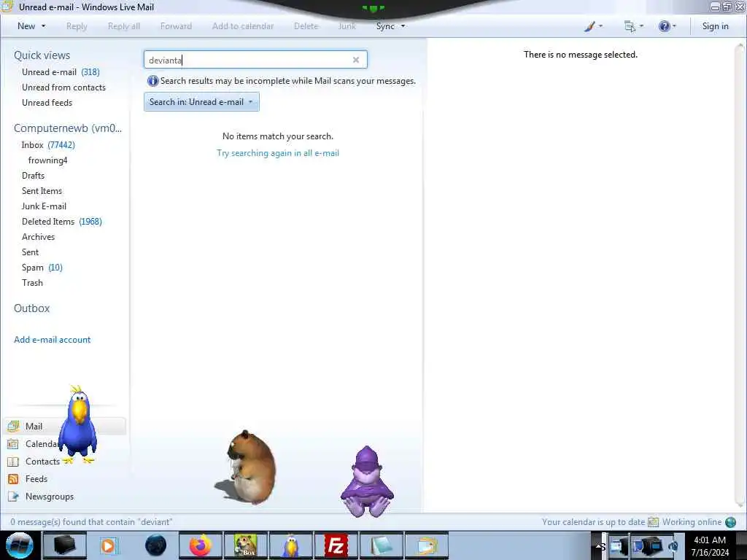
Task: Click the Sign in button
Action: (x=715, y=26)
